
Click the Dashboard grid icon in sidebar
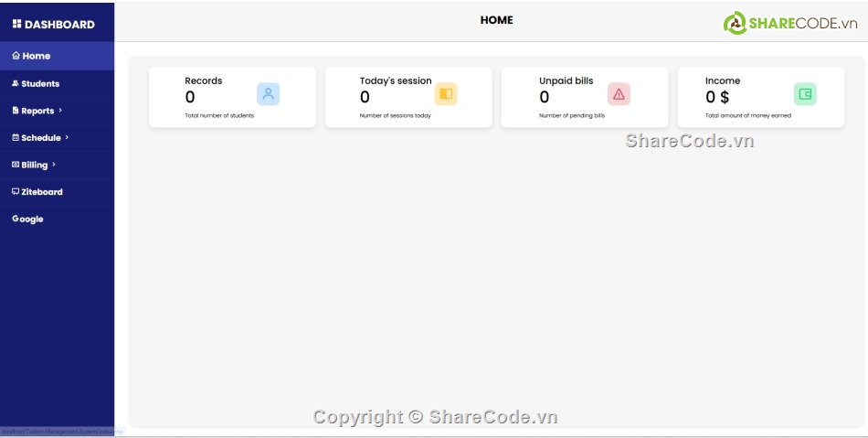tap(16, 24)
